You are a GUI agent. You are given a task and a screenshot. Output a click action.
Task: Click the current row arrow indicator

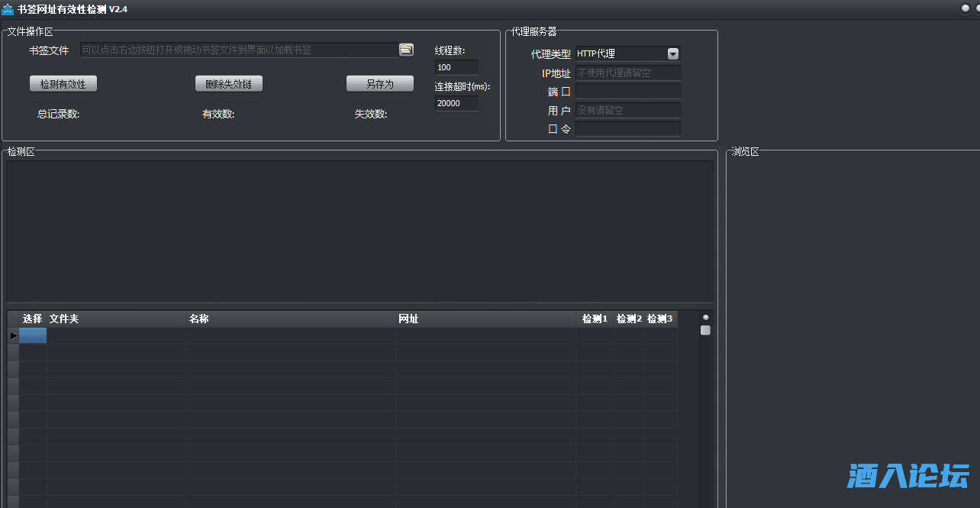13,335
